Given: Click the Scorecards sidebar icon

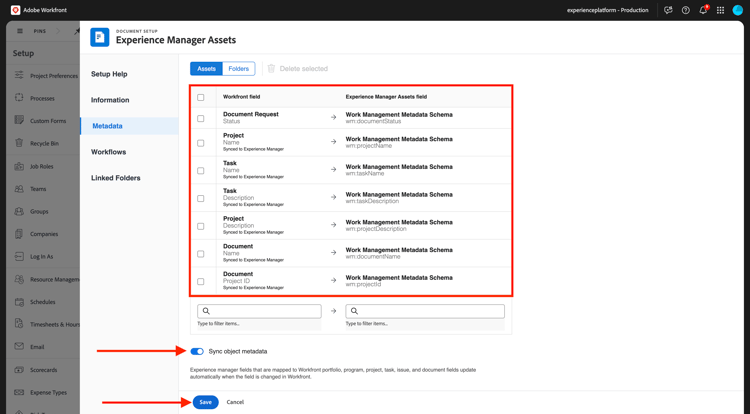Looking at the screenshot, I should tap(19, 370).
